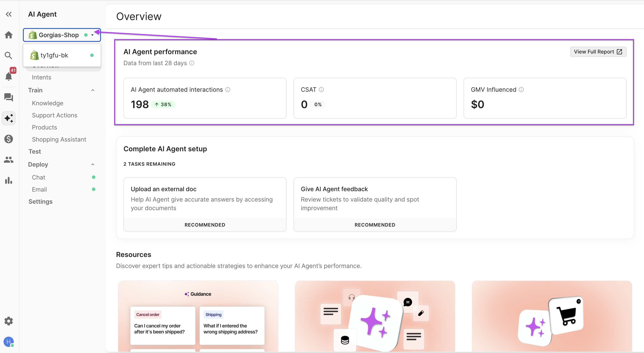644x353 pixels.
Task: Open the Give AI Agent feedback task card
Action: coord(375,205)
